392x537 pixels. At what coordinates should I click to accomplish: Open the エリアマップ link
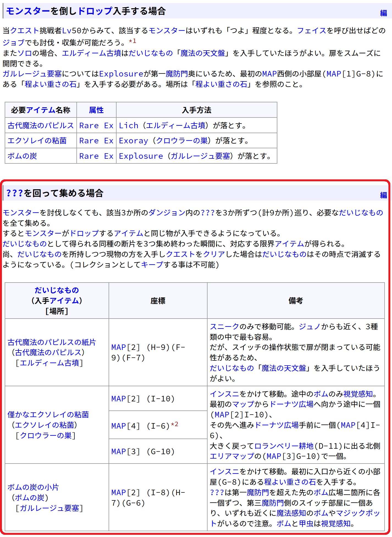coord(232,456)
